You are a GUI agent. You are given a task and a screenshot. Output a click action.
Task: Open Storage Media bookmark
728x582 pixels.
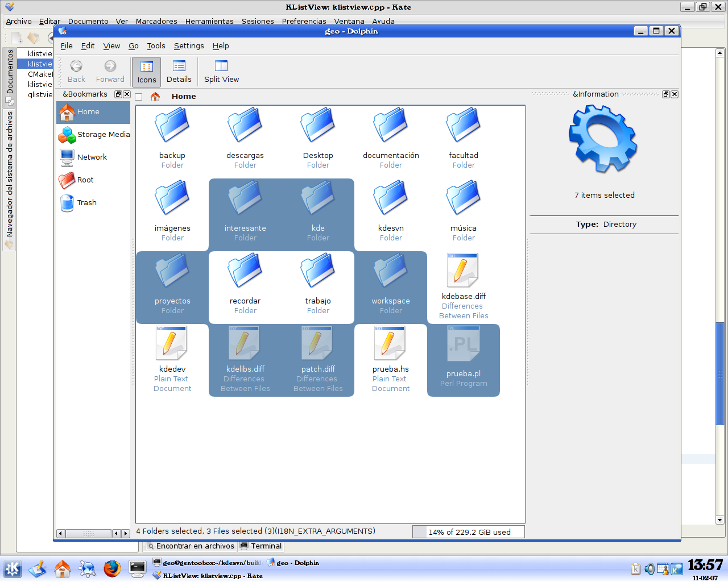coord(93,135)
